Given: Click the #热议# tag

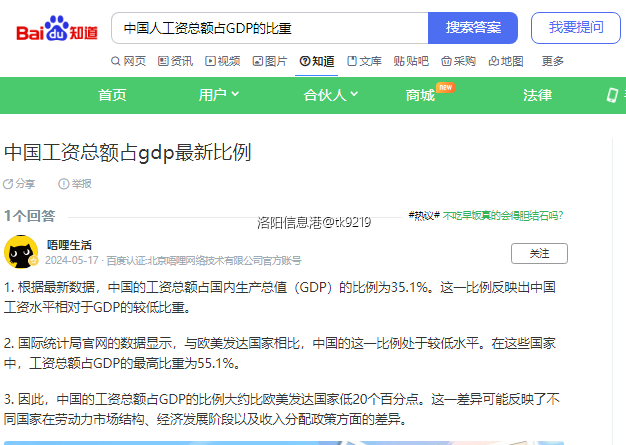Looking at the screenshot, I should pos(424,216).
